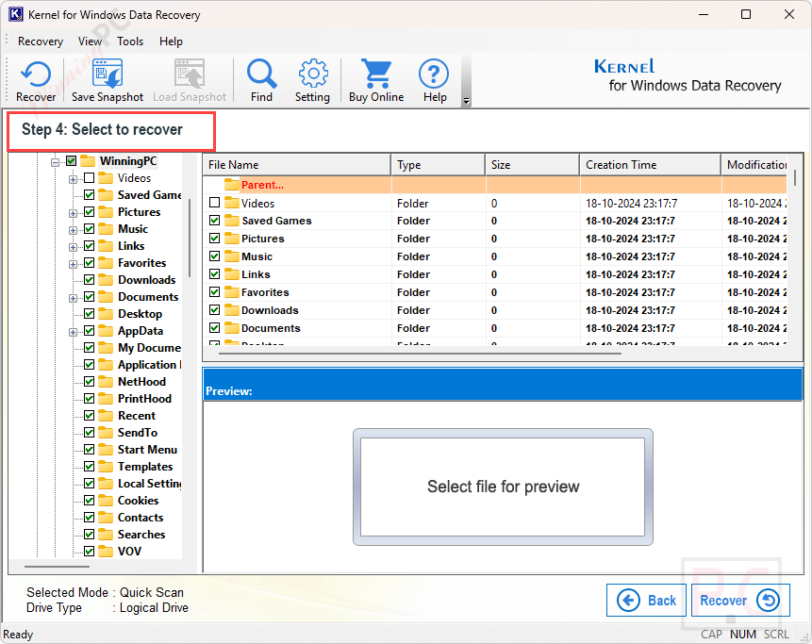812x644 pixels.
Task: Expand the AppData tree node
Action: click(x=73, y=332)
